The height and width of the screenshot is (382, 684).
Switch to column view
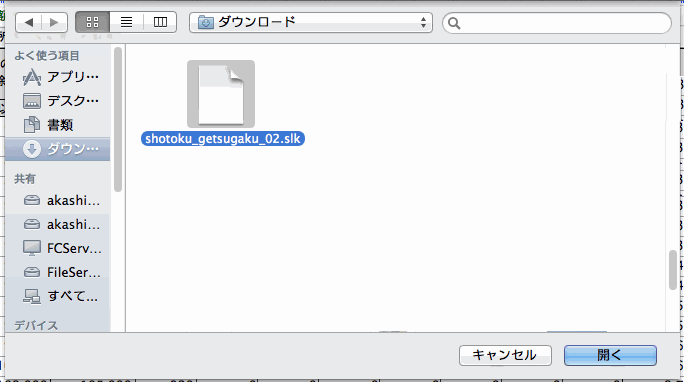point(160,22)
